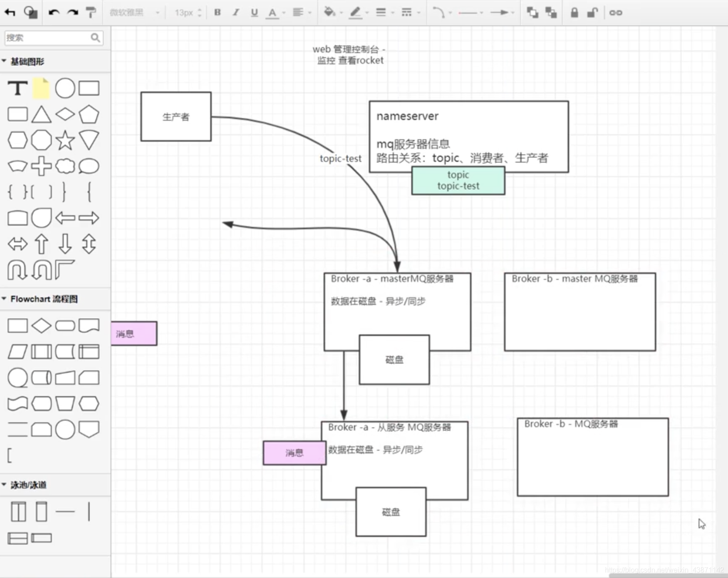Select the left arrow shape
Screen dimensions: 728x578
tap(65, 218)
